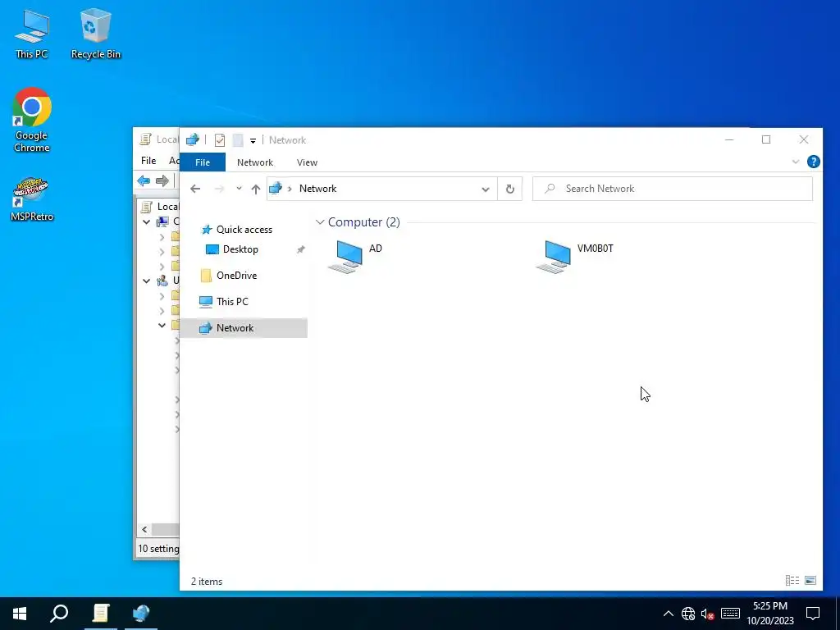Select OneDrive in navigation pane
Image resolution: width=840 pixels, height=630 pixels.
pos(236,276)
